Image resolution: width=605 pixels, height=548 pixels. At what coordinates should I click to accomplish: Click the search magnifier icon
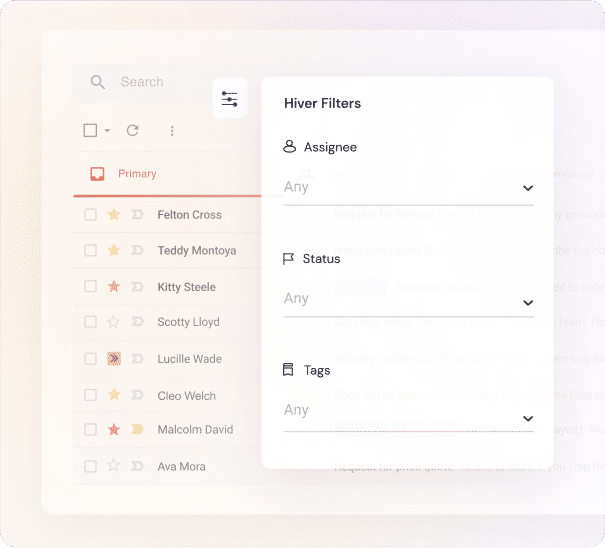pyautogui.click(x=97, y=82)
